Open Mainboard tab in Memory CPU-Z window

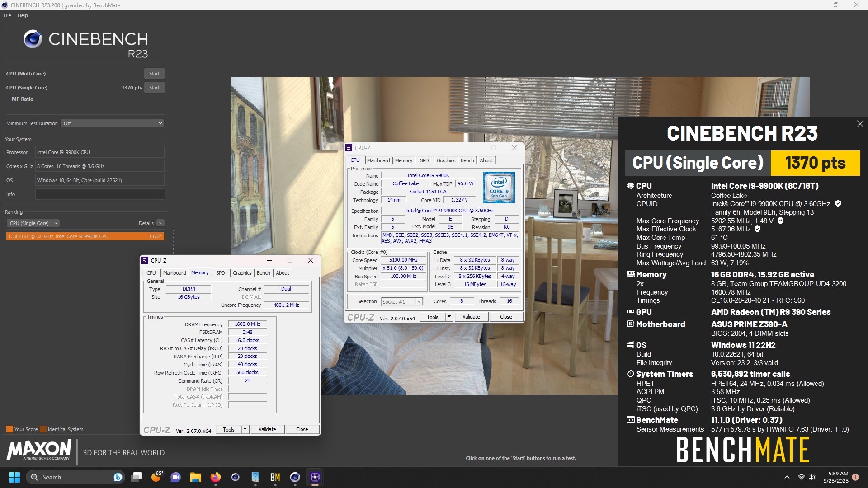click(x=175, y=273)
